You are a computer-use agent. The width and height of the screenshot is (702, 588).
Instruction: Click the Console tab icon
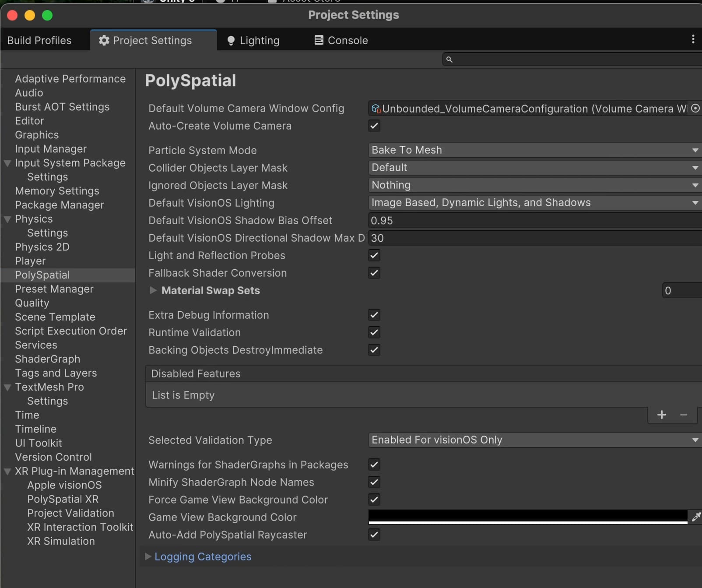[x=318, y=40]
